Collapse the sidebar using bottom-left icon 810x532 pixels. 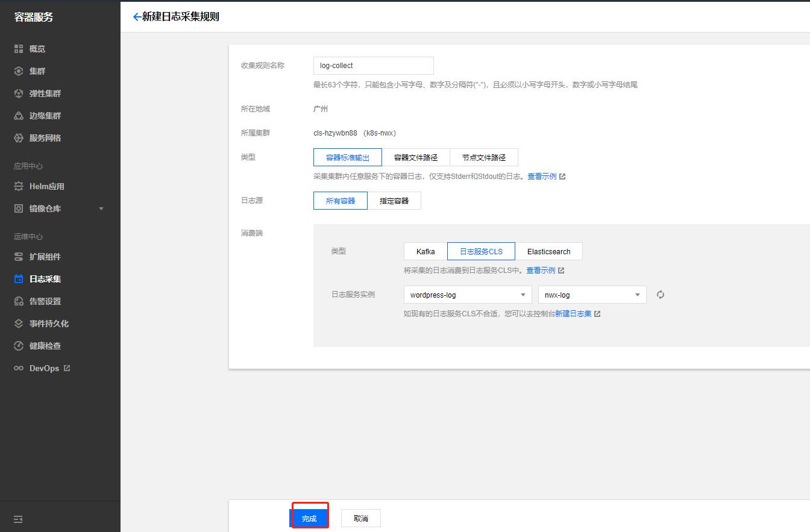point(18,519)
